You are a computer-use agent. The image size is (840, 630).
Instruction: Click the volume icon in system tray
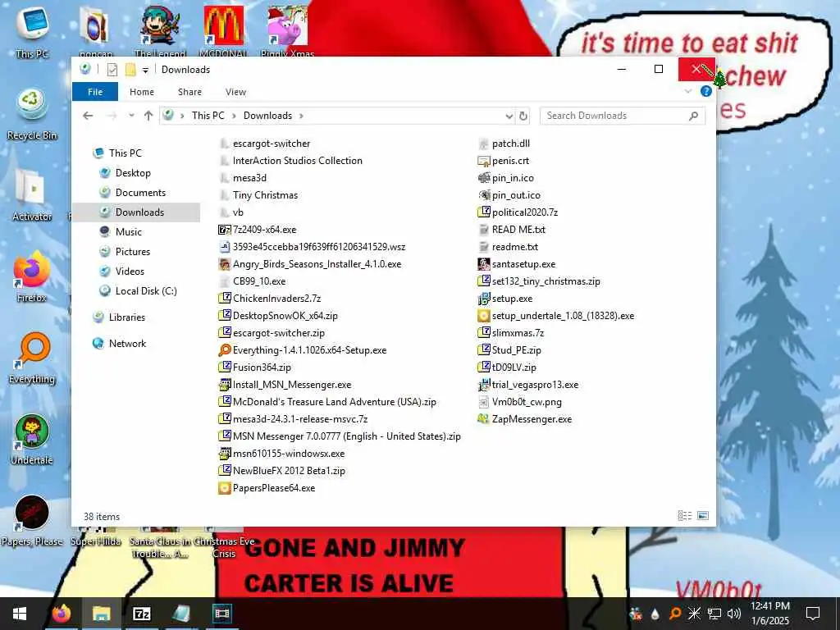click(734, 614)
